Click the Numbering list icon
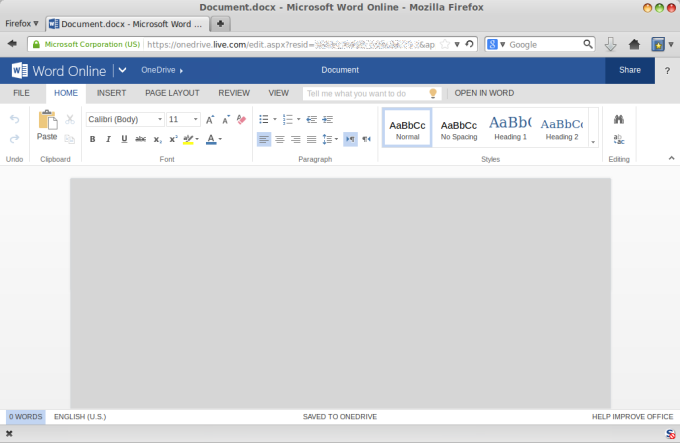The height and width of the screenshot is (443, 680). [x=288, y=119]
